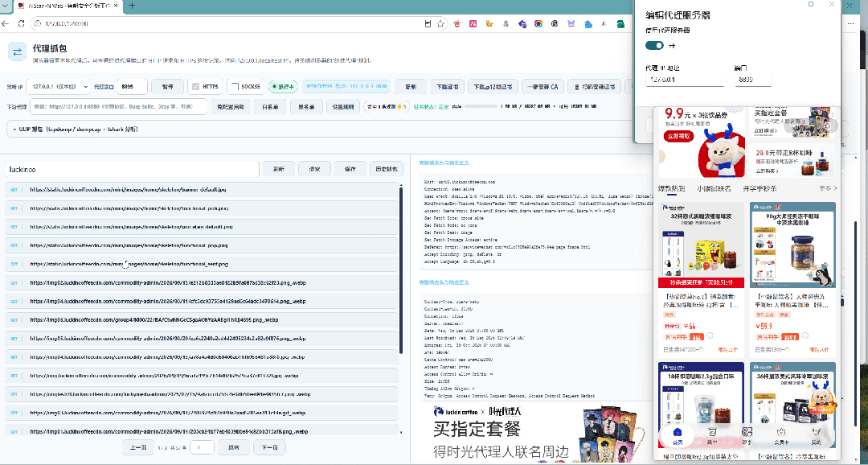Click the 上一页 previous page button
868x465 pixels.
pos(138,447)
